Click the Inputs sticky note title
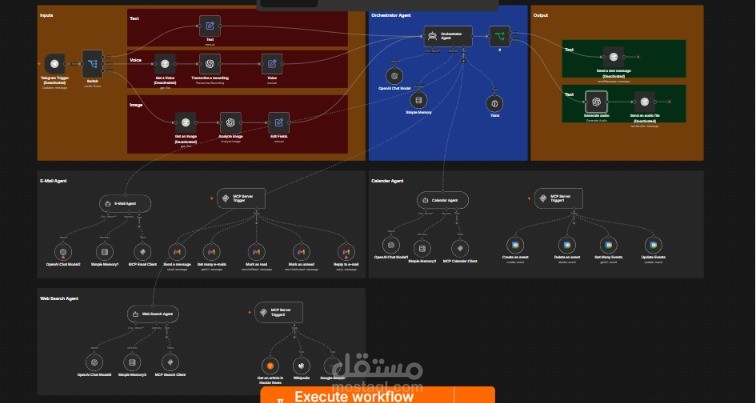This screenshot has width=756, height=403. click(47, 15)
